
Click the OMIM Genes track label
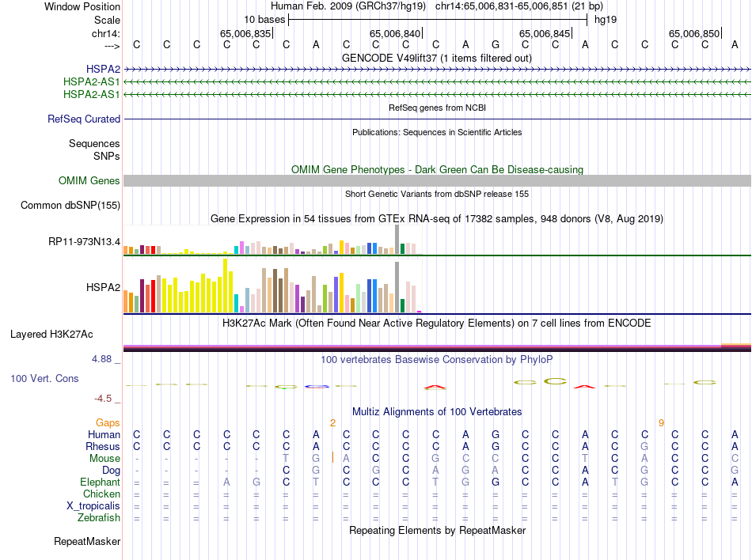coord(89,181)
